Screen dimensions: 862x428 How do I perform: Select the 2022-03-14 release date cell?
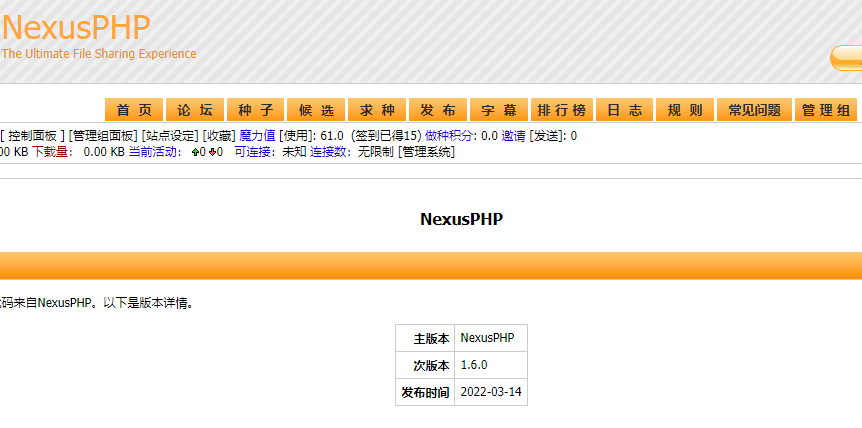pyautogui.click(x=491, y=392)
